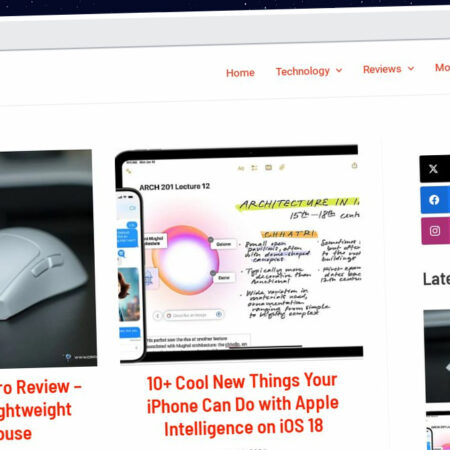Expand the Reviews dropdown chevron

tap(411, 68)
